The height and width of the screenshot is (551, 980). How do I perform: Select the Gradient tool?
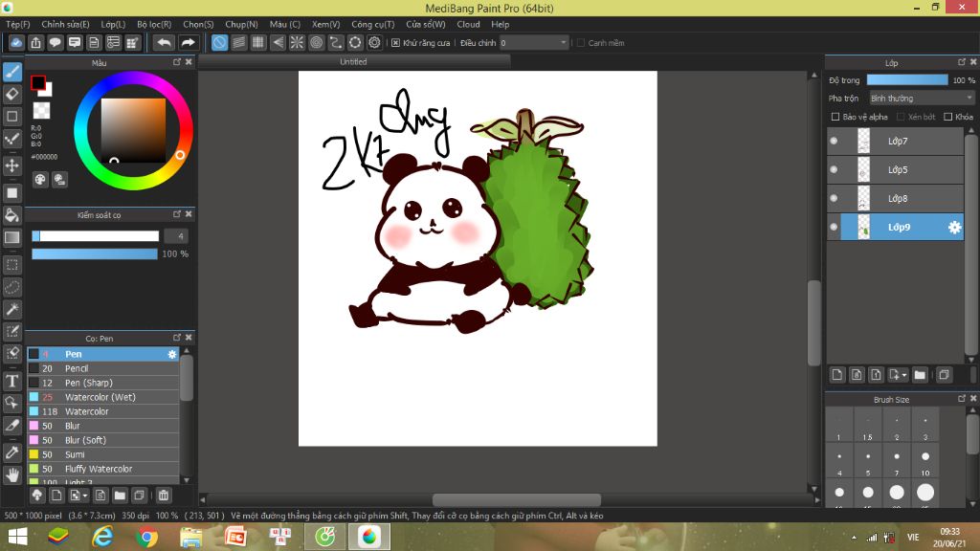click(11, 237)
